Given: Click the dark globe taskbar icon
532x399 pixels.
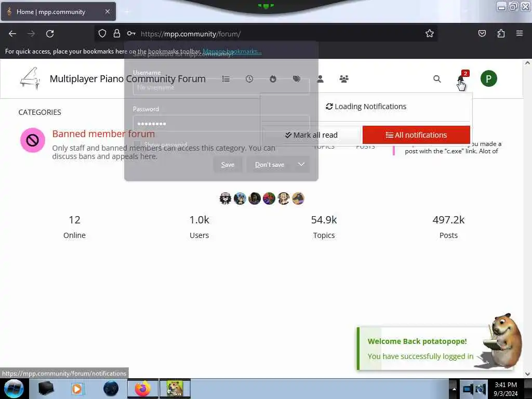Looking at the screenshot, I should click(111, 389).
